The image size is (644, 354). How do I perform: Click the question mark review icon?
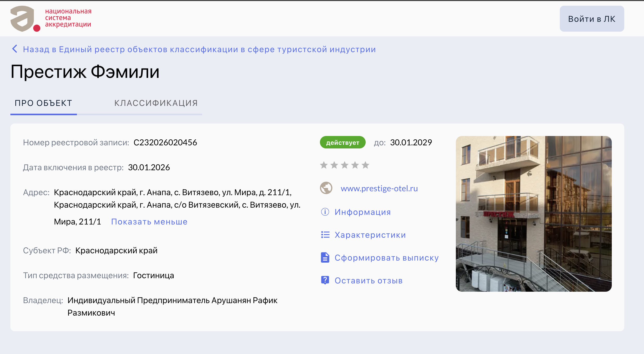point(325,280)
